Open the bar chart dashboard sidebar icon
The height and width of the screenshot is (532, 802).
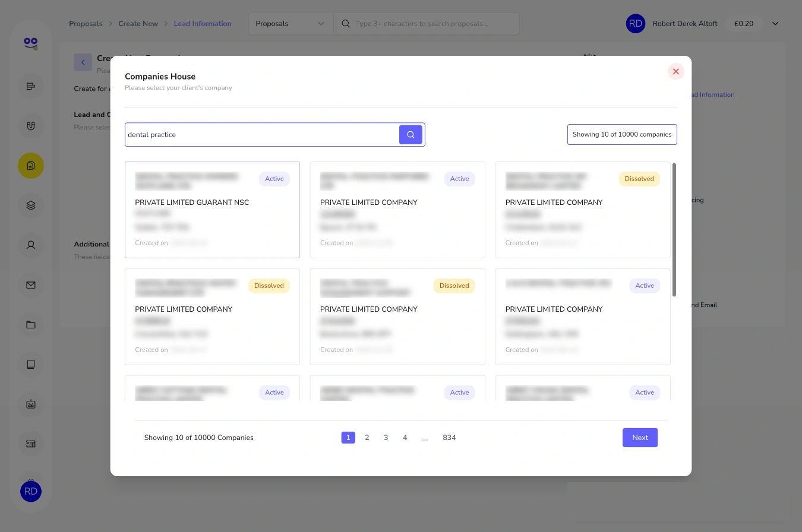[31, 87]
